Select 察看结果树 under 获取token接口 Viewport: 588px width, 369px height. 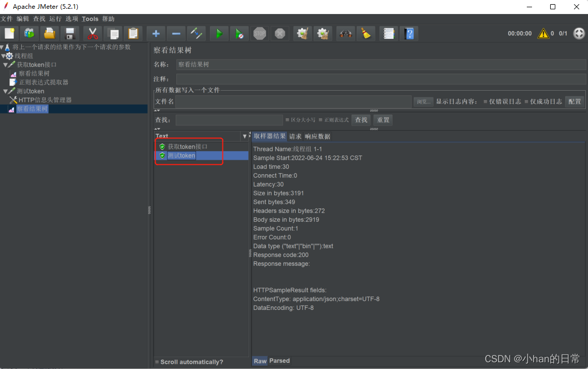click(x=34, y=74)
